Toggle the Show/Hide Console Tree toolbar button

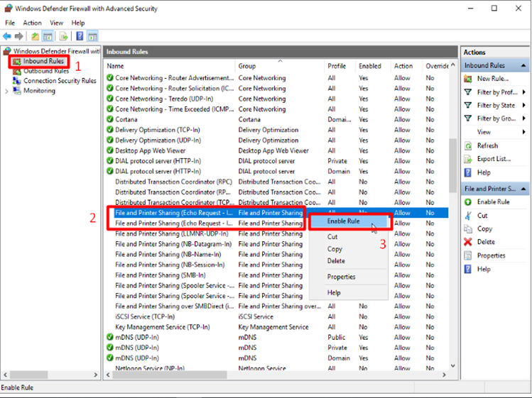tap(48, 36)
